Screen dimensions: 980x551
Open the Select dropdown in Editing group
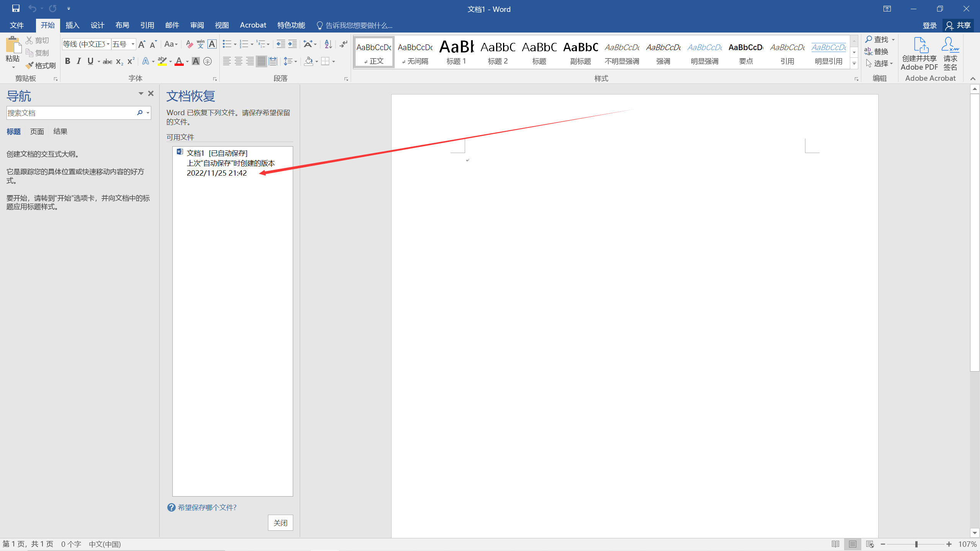[x=879, y=63]
